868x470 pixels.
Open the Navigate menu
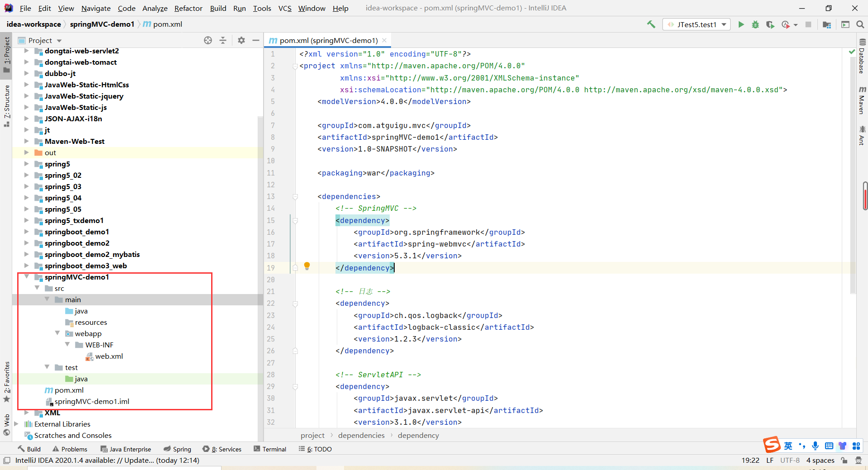click(96, 8)
